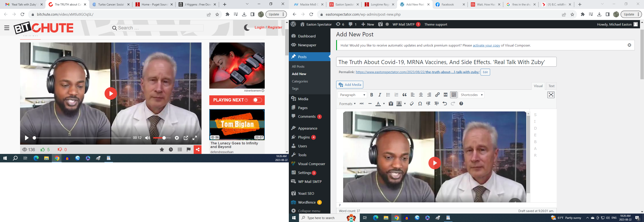Adjust the BitChute volume slider

pyautogui.click(x=162, y=138)
